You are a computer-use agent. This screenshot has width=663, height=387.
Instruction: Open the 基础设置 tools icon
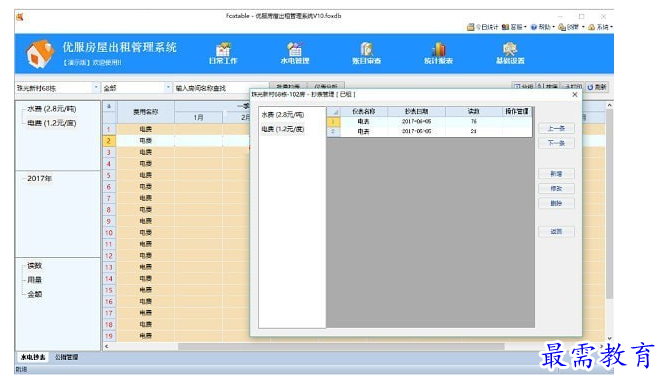(x=510, y=49)
